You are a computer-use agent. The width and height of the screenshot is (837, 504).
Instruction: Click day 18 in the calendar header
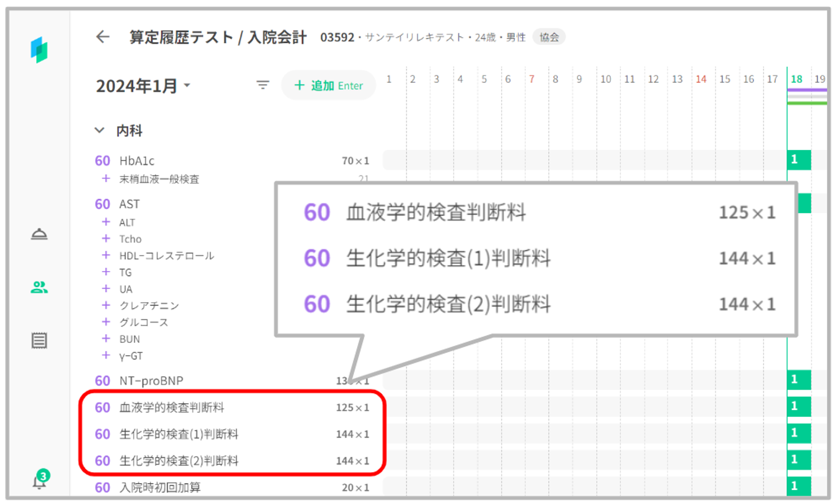(x=796, y=79)
